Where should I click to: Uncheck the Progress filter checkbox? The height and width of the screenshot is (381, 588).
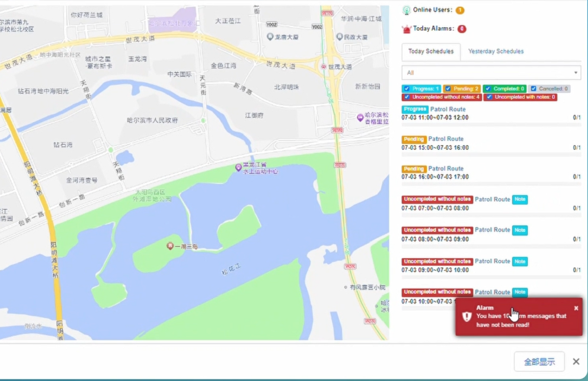[407, 89]
